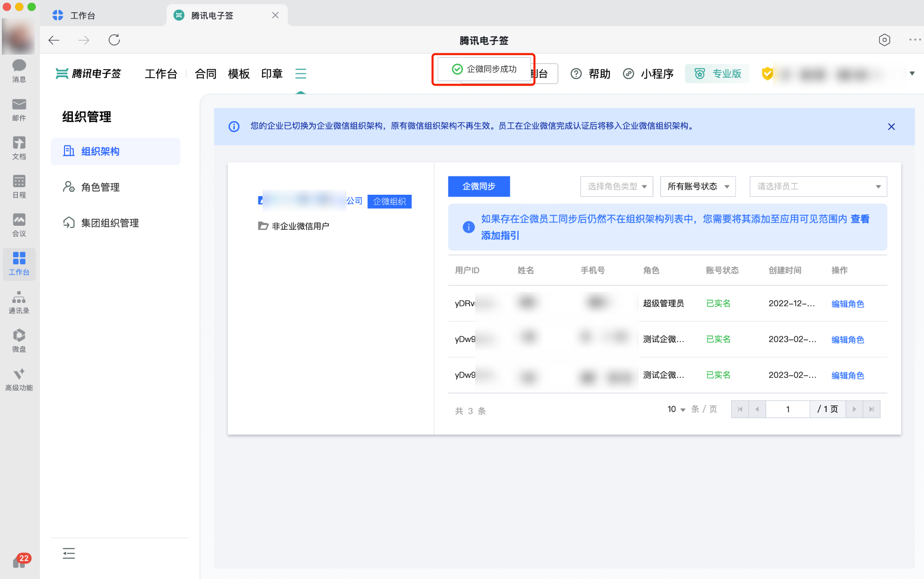924x579 pixels.
Task: Click the 非企业微信用户 folder icon
Action: pyautogui.click(x=263, y=226)
